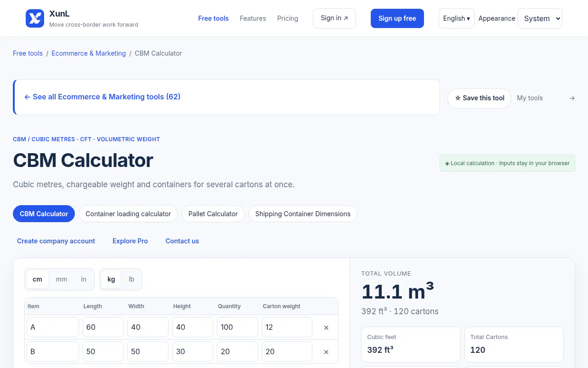Open the Pallet Calculator tab
588x368 pixels.
213,213
